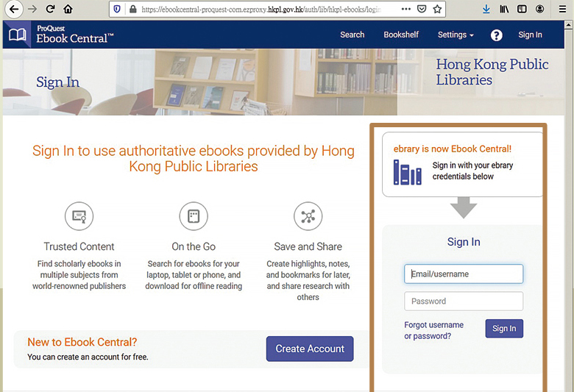Click the padlock site security icon

pyautogui.click(x=133, y=9)
